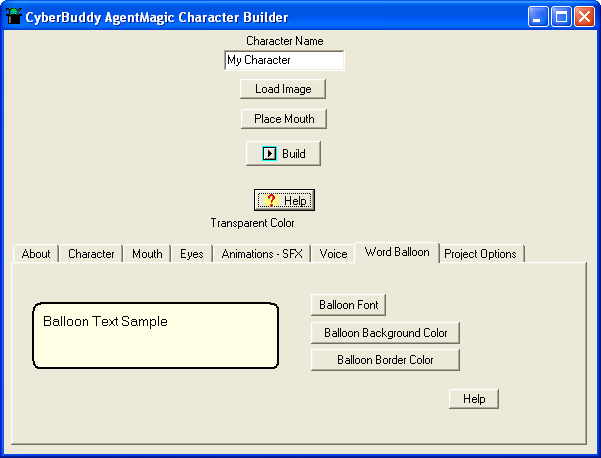601x458 pixels.
Task: Select the Eyes tab
Action: tap(191, 254)
